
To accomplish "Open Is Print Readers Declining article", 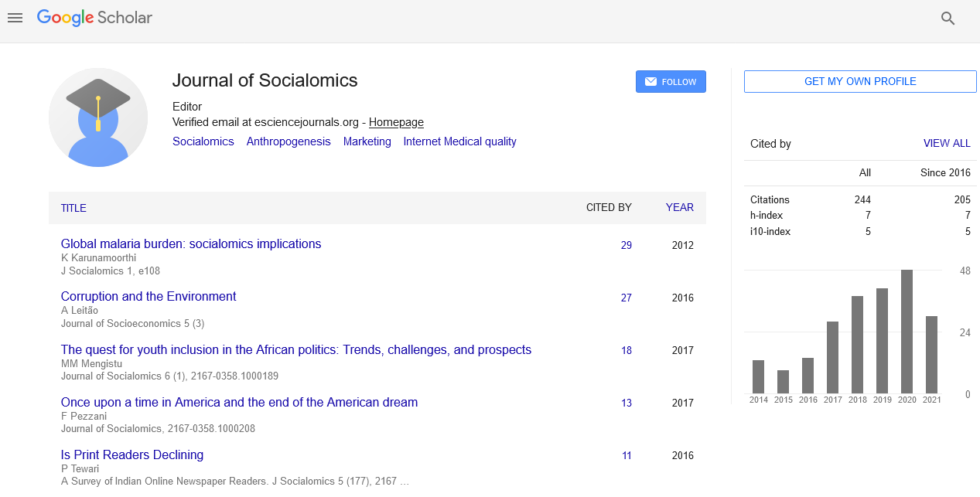I will pos(132,455).
